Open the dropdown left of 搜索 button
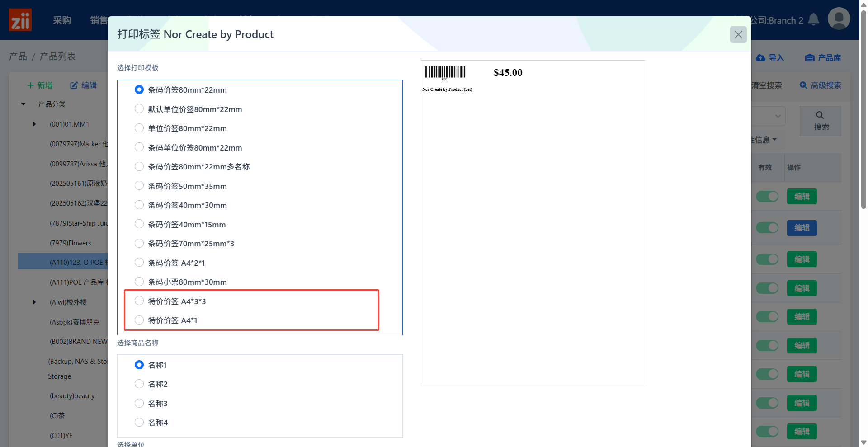This screenshot has width=868, height=447. (769, 116)
